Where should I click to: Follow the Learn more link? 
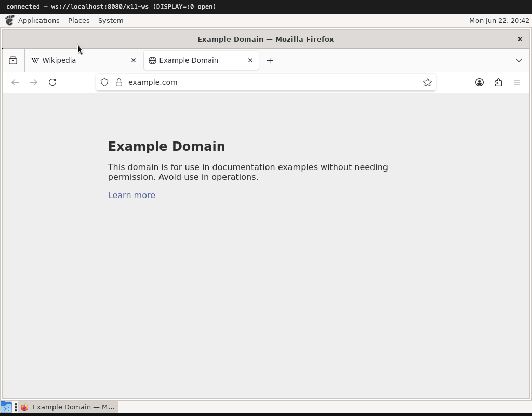pyautogui.click(x=131, y=196)
